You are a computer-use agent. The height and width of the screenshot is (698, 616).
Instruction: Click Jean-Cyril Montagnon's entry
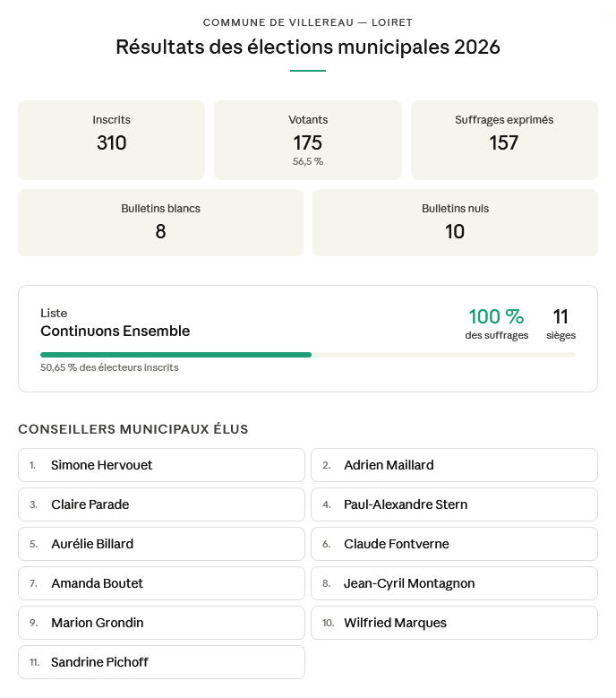click(x=454, y=583)
